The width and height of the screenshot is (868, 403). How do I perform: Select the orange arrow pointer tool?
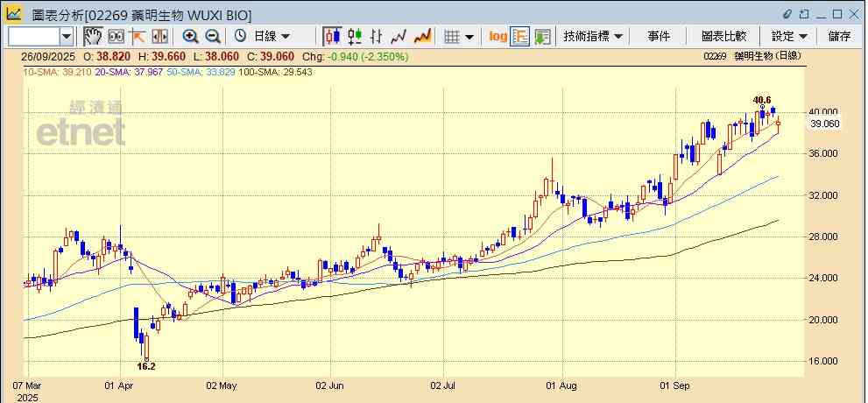pyautogui.click(x=138, y=37)
